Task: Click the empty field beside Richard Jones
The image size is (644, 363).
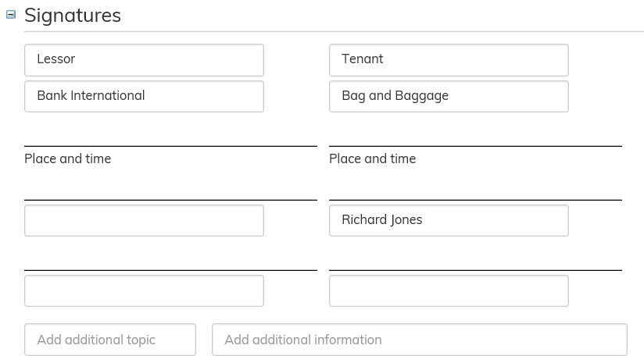Action: [144, 221]
